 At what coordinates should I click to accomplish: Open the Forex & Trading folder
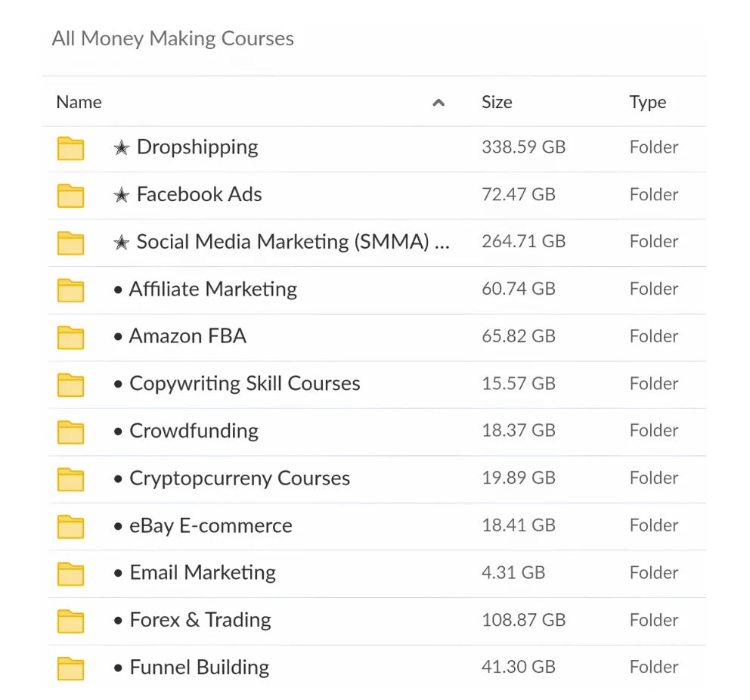tap(200, 620)
